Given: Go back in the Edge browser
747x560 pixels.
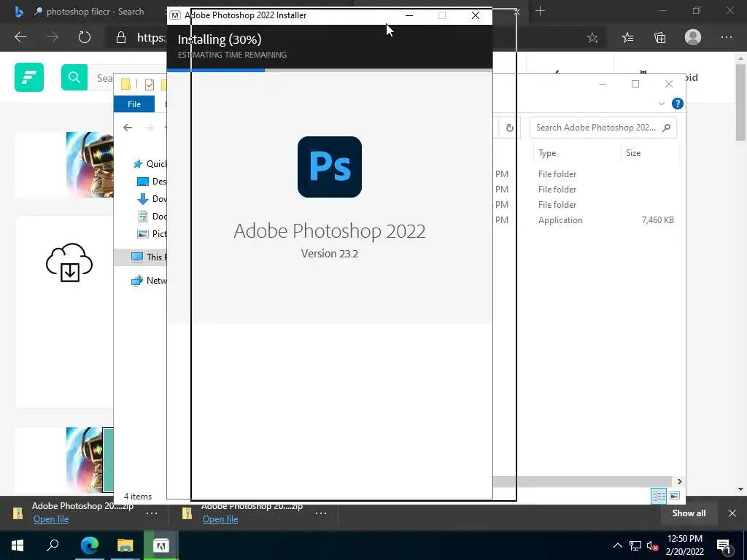Looking at the screenshot, I should click(x=20, y=37).
